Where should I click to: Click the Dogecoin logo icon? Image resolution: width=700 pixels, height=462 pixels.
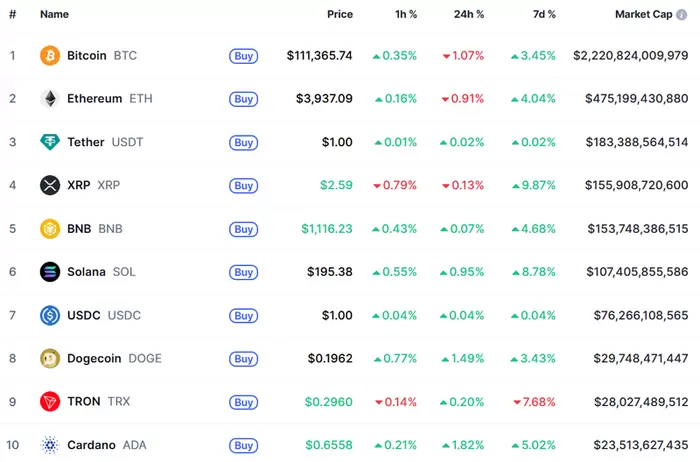50,358
